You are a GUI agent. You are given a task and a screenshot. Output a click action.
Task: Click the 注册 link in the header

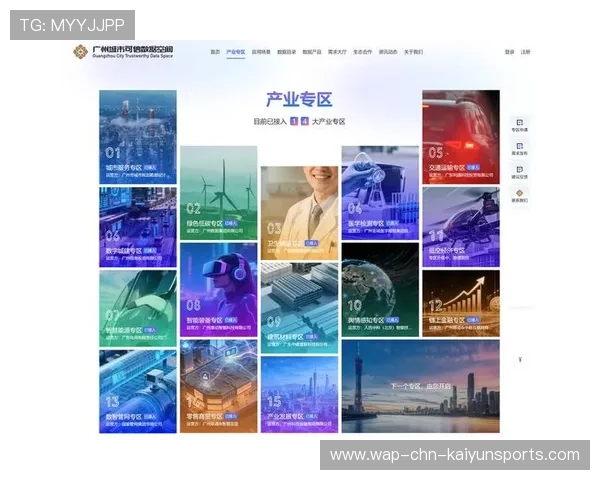525,52
